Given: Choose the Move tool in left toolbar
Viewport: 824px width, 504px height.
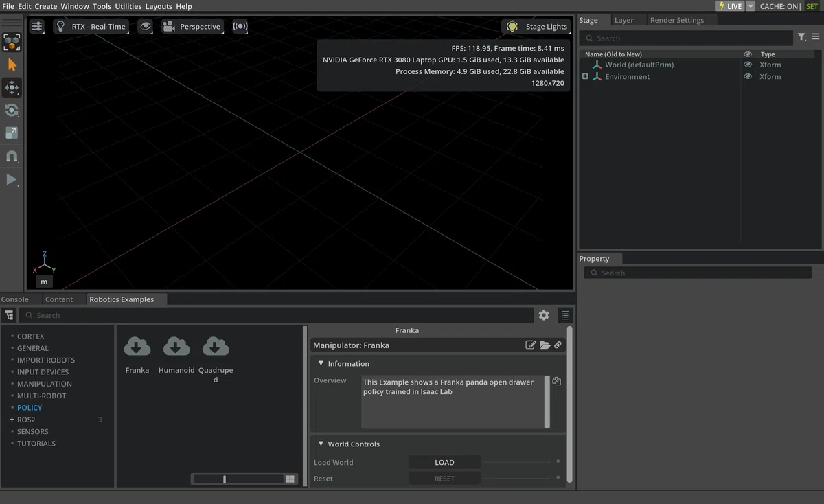Looking at the screenshot, I should (12, 87).
